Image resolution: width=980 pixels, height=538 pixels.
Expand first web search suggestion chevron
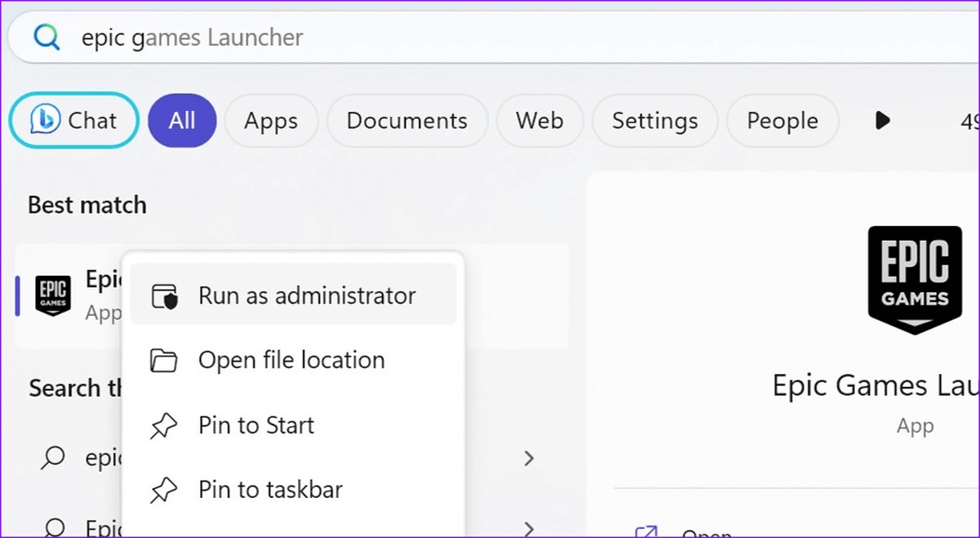click(529, 458)
